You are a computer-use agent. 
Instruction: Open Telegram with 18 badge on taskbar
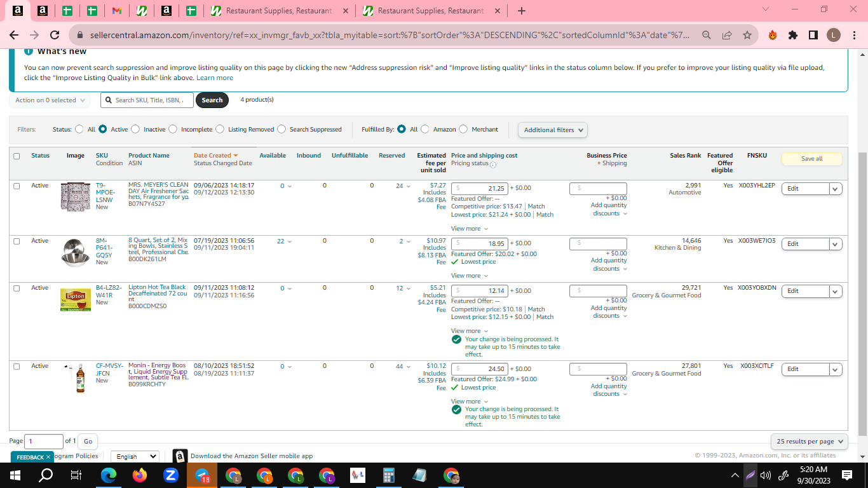tap(202, 475)
